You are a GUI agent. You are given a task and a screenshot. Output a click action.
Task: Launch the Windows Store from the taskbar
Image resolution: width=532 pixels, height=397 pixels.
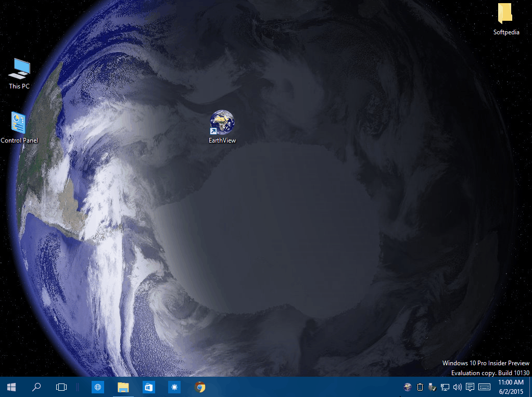pyautogui.click(x=148, y=387)
